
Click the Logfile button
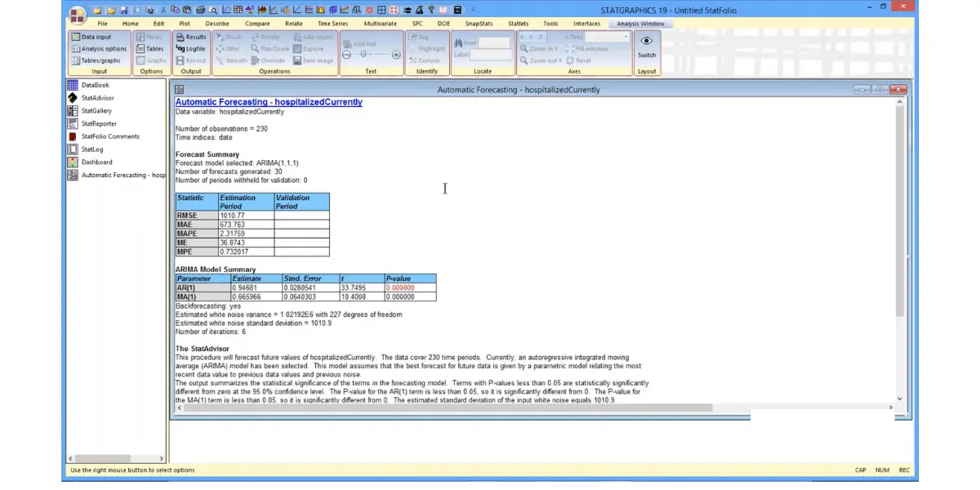(x=191, y=49)
